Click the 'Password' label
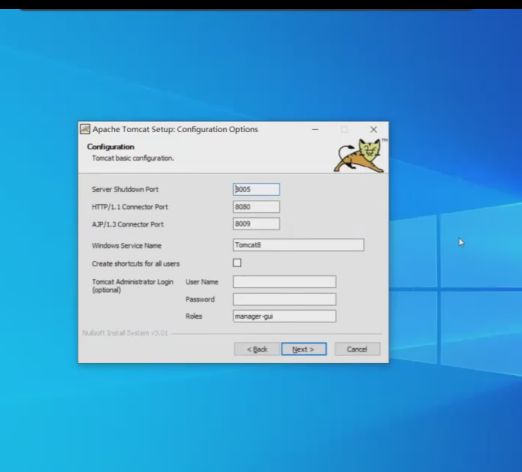This screenshot has width=522, height=472. coord(200,299)
